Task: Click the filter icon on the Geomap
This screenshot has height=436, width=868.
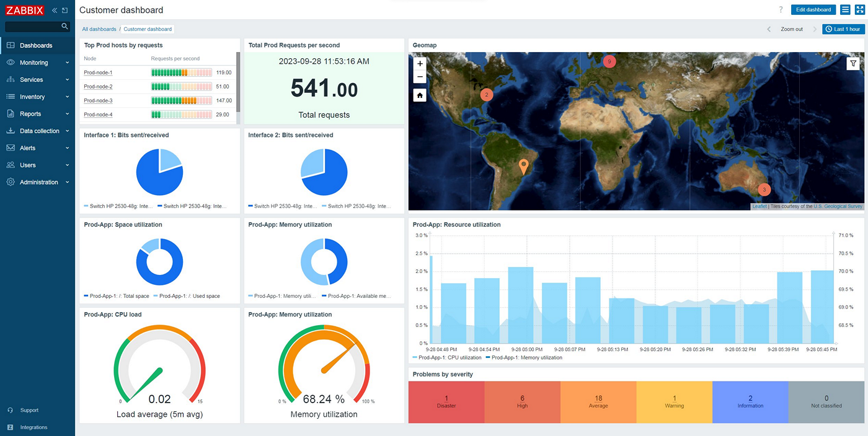Action: tap(853, 63)
